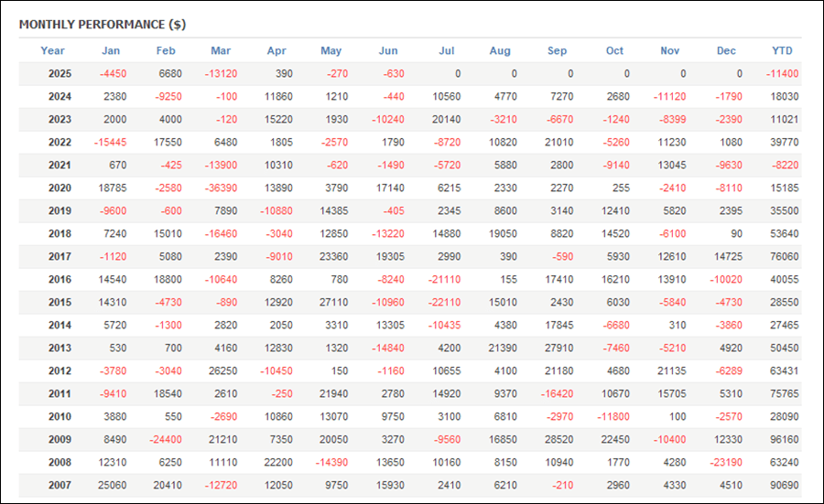Click the Feb column header

(x=166, y=50)
